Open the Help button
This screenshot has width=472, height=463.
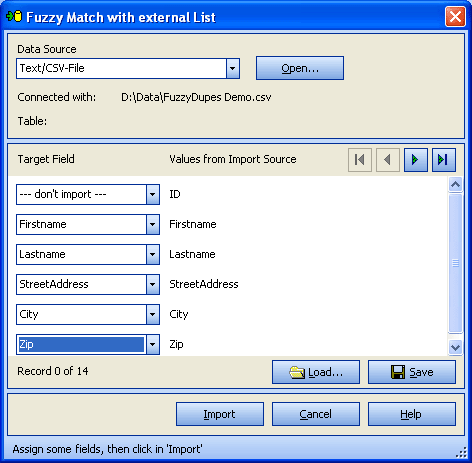coord(412,414)
